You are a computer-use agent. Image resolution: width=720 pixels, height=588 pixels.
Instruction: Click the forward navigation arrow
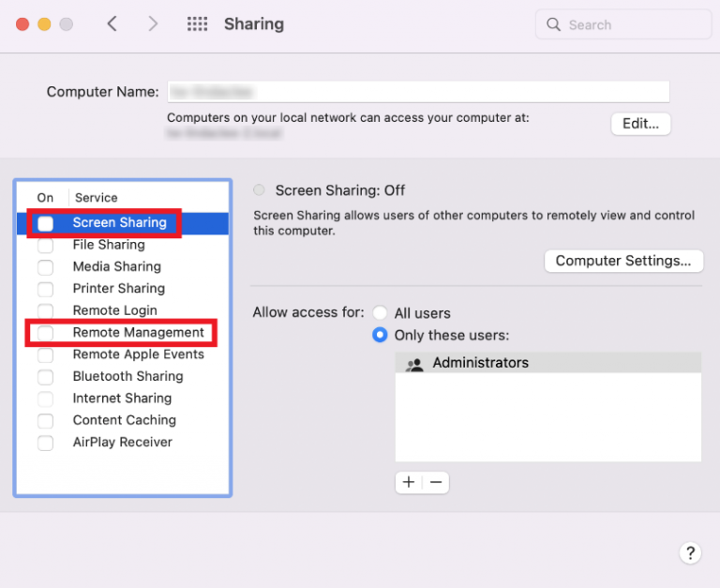click(153, 24)
